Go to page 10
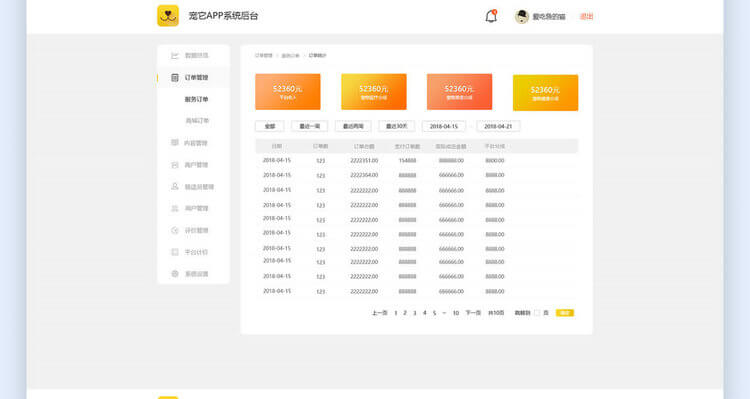The image size is (750, 399). (456, 313)
